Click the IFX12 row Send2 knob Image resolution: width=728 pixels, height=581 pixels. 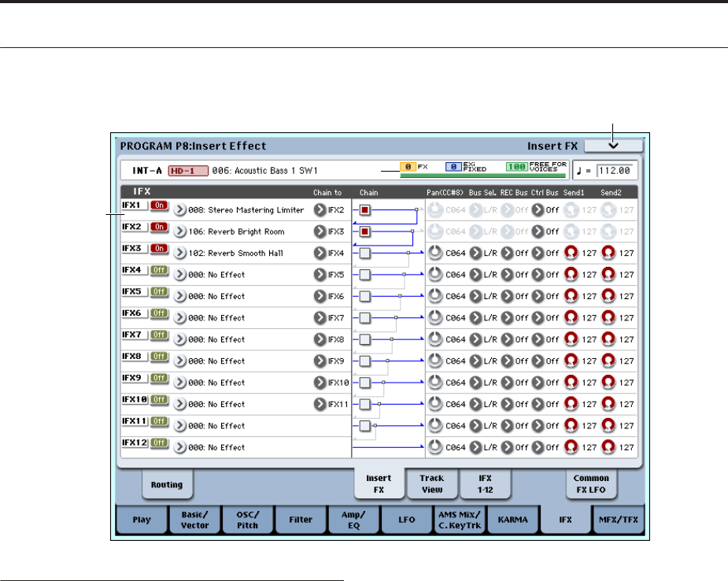point(608,447)
